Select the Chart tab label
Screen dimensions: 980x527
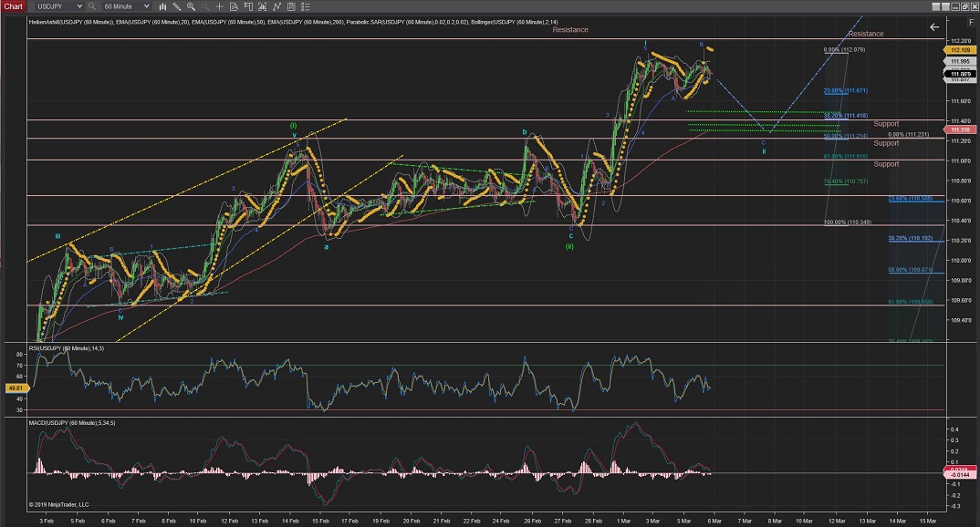[13, 6]
